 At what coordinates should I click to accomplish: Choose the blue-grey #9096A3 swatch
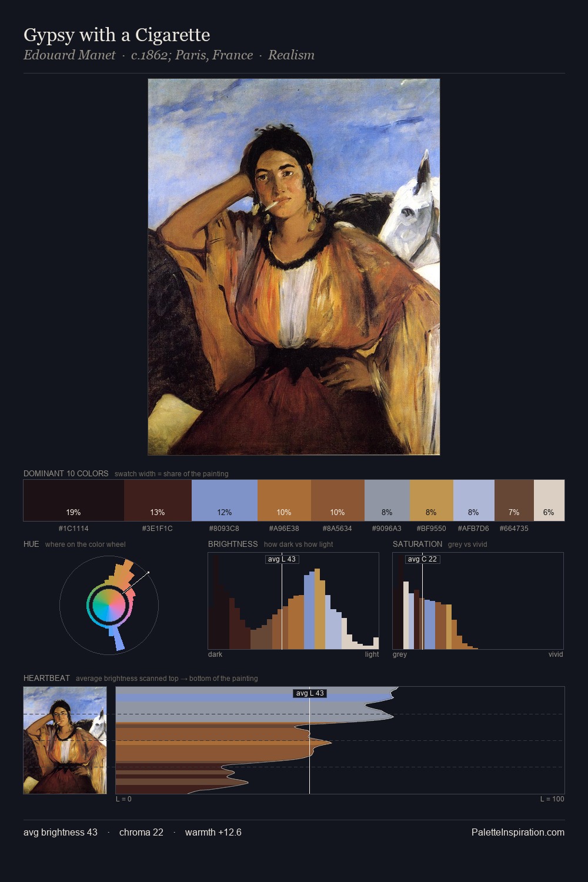(x=387, y=500)
